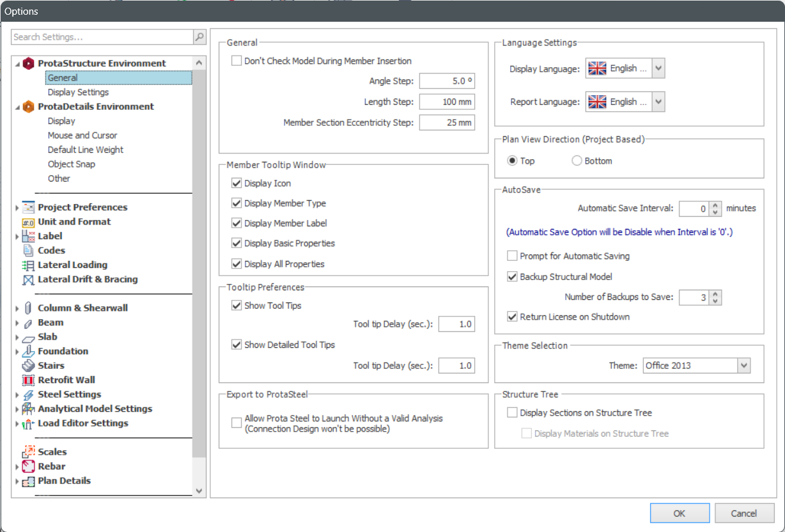The width and height of the screenshot is (785, 532).
Task: Select Bottom plan view direction
Action: [x=577, y=161]
